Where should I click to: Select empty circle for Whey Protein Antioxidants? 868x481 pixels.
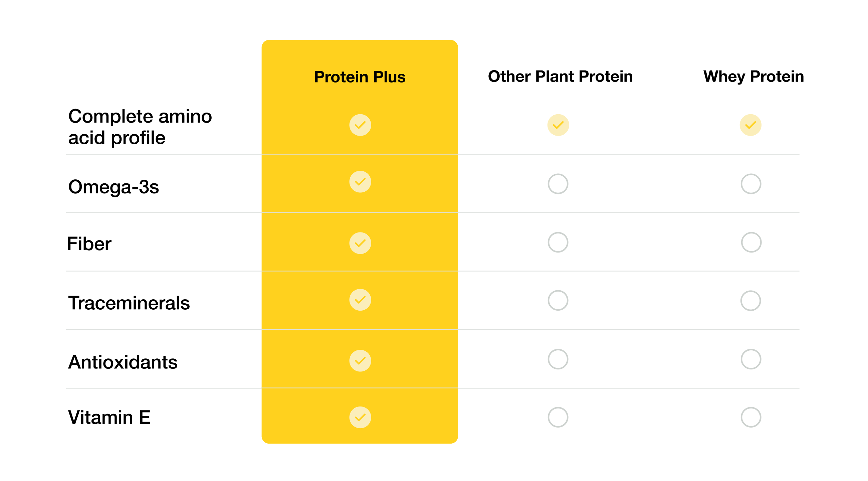[x=751, y=359]
